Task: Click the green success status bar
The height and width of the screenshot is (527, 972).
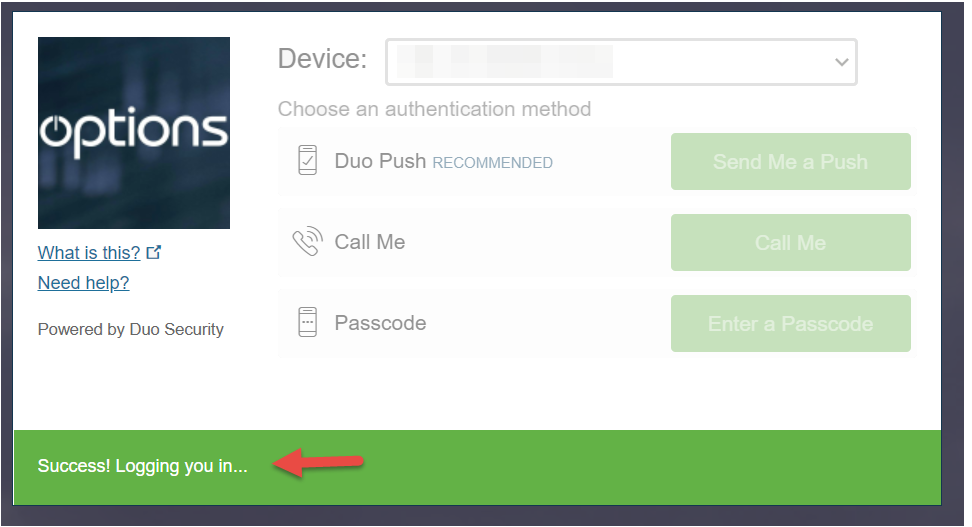Action: point(477,467)
